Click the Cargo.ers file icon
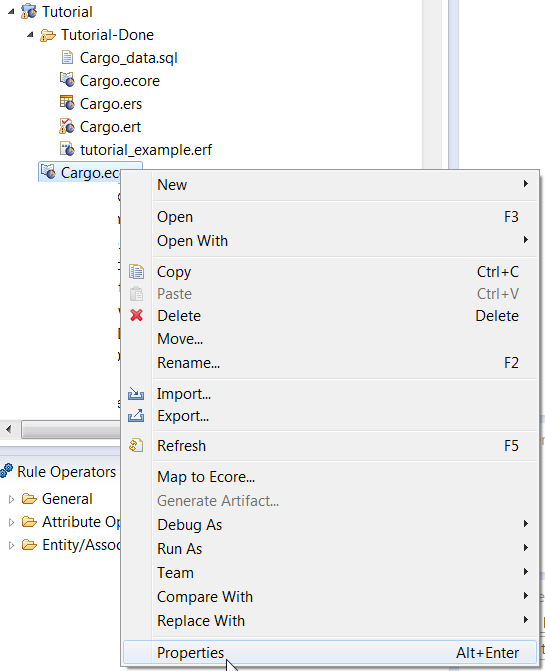 tap(67, 103)
